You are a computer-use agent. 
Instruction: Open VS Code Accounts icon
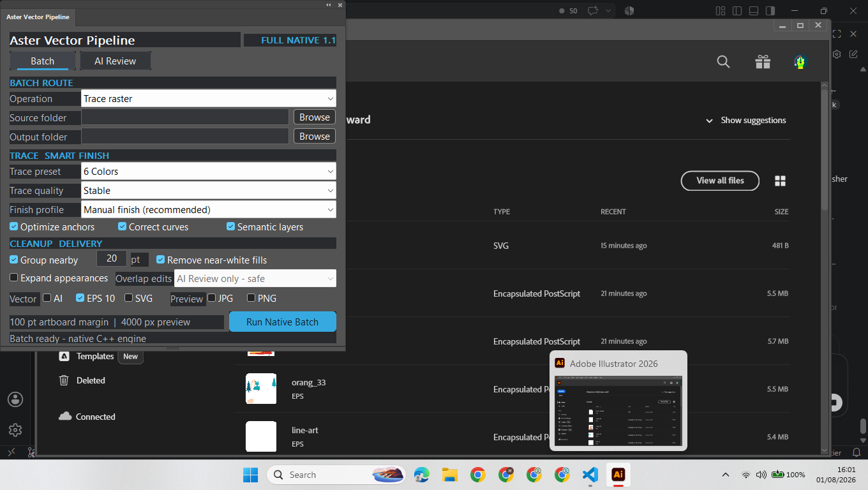coord(15,399)
